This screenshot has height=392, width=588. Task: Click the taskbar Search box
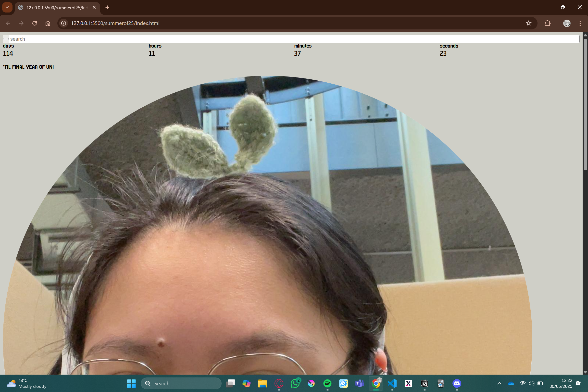click(181, 383)
